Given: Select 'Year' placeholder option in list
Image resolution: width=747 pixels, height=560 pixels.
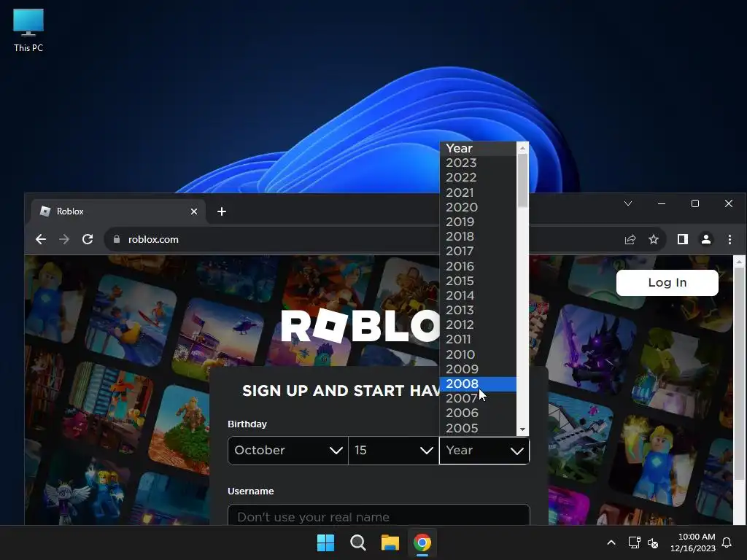Looking at the screenshot, I should point(478,149).
